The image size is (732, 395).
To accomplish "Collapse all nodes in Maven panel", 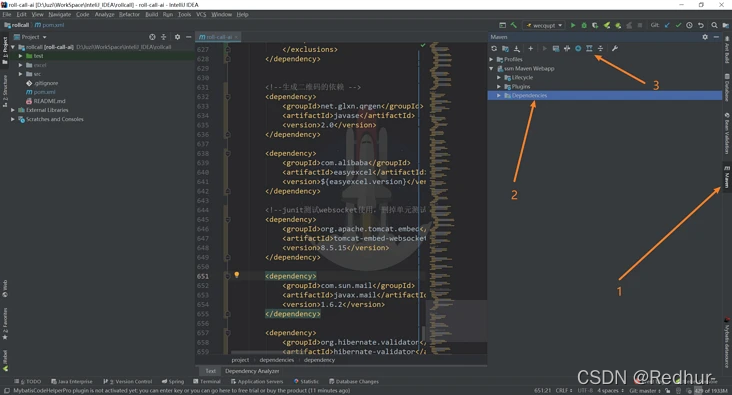I will tap(600, 49).
